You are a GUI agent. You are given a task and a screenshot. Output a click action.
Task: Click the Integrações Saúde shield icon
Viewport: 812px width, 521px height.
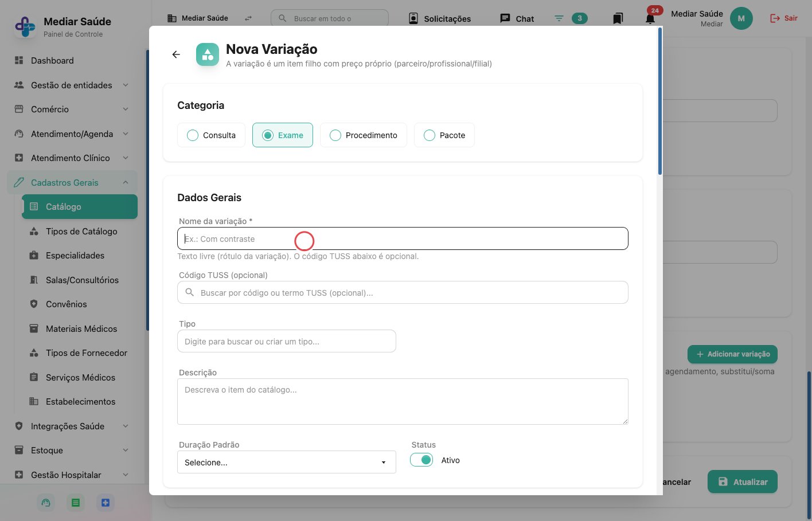19,426
